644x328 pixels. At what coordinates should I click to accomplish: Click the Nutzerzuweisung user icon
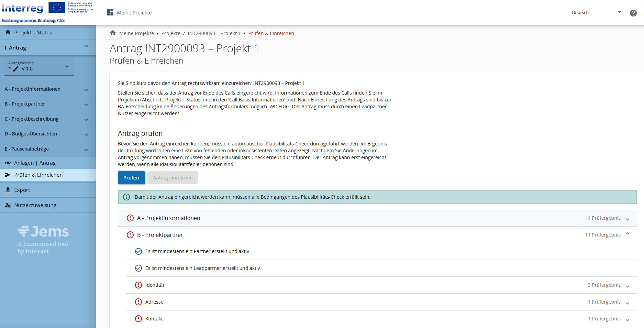(x=8, y=205)
